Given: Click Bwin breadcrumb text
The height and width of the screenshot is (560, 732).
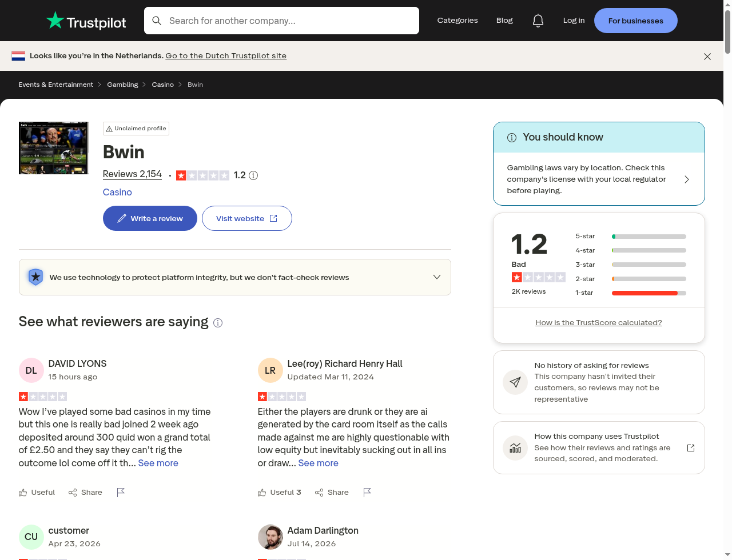Looking at the screenshot, I should (196, 85).
